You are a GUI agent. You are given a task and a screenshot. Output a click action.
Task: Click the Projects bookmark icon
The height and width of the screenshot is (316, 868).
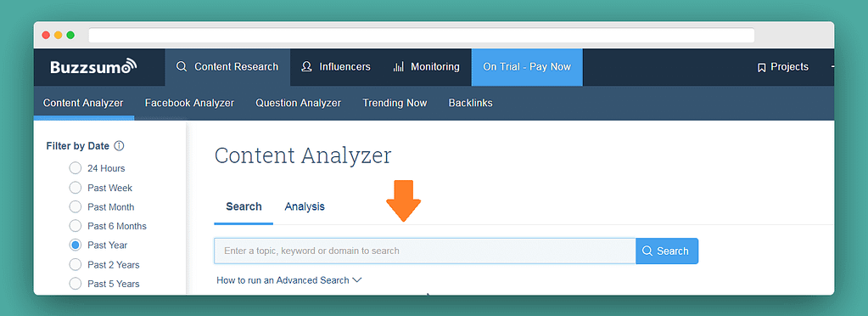pos(761,67)
